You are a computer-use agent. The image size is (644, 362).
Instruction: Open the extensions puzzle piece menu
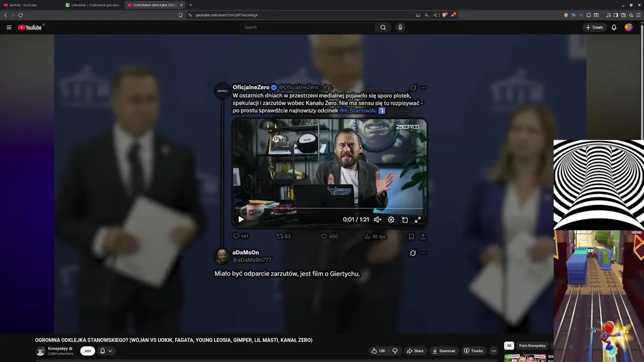[x=589, y=15]
